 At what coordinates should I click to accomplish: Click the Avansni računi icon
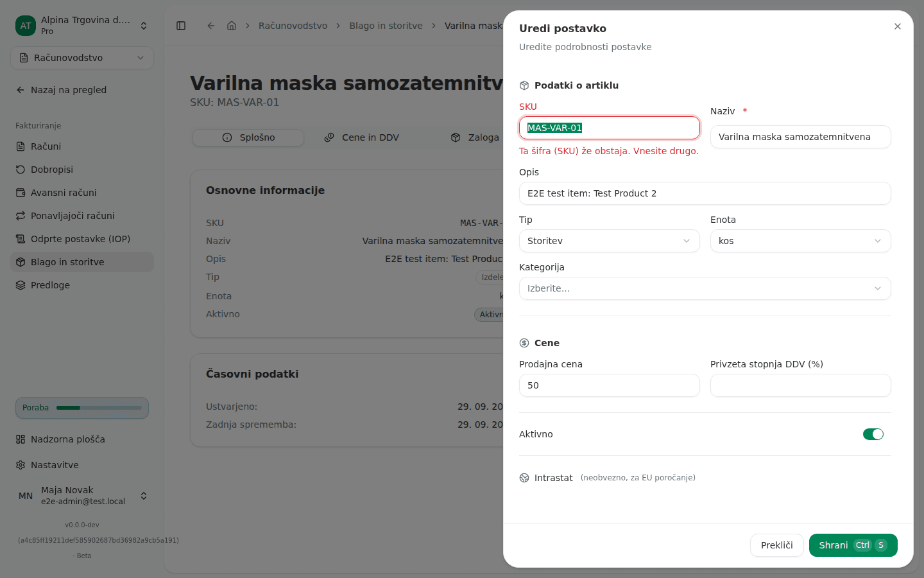point(21,193)
